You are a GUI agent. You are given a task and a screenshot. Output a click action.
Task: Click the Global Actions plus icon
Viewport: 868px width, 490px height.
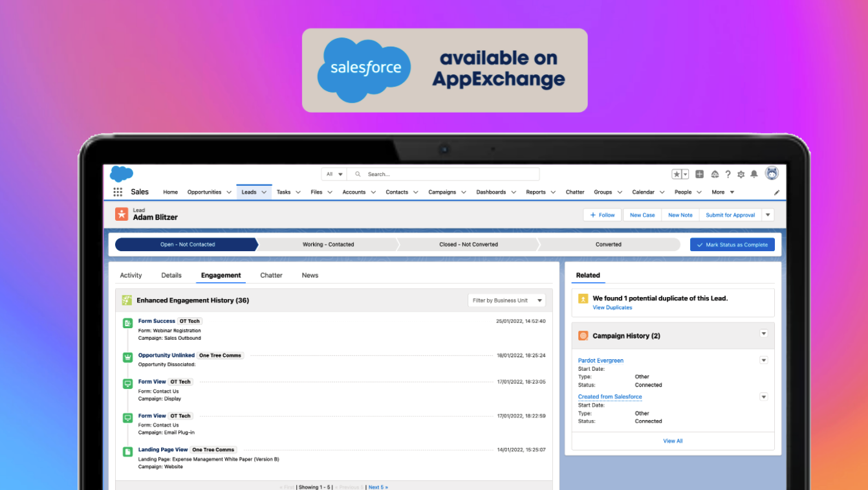[x=700, y=174]
